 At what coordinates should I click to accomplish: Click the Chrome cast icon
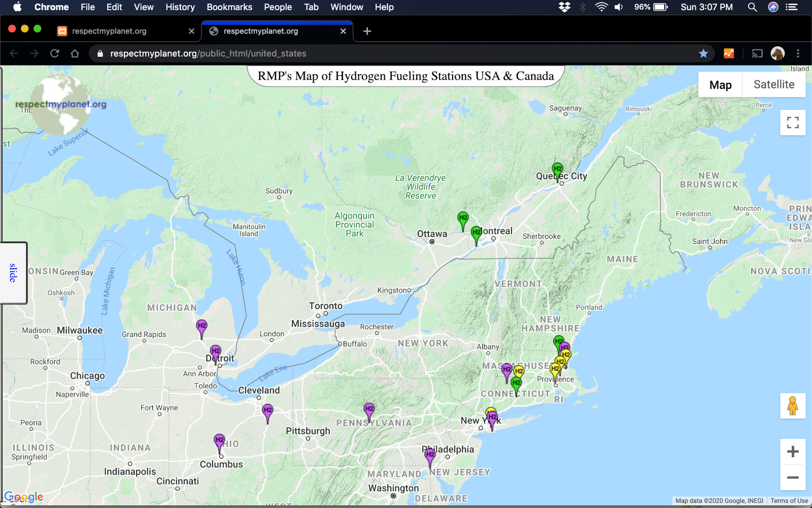pyautogui.click(x=757, y=53)
